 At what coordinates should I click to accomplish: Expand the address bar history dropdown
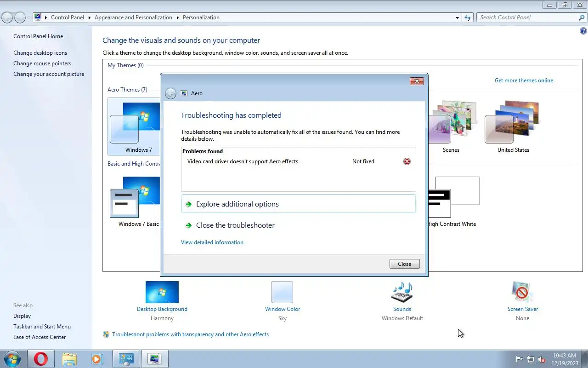pos(457,17)
